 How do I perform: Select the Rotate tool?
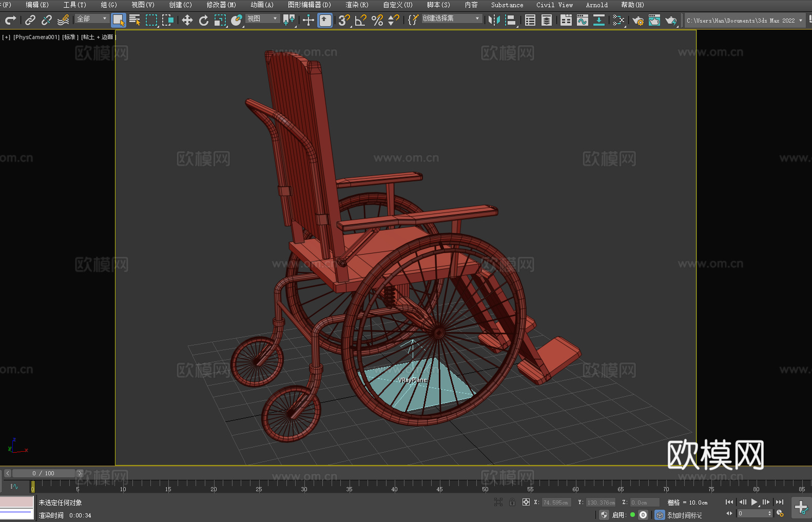pos(204,20)
